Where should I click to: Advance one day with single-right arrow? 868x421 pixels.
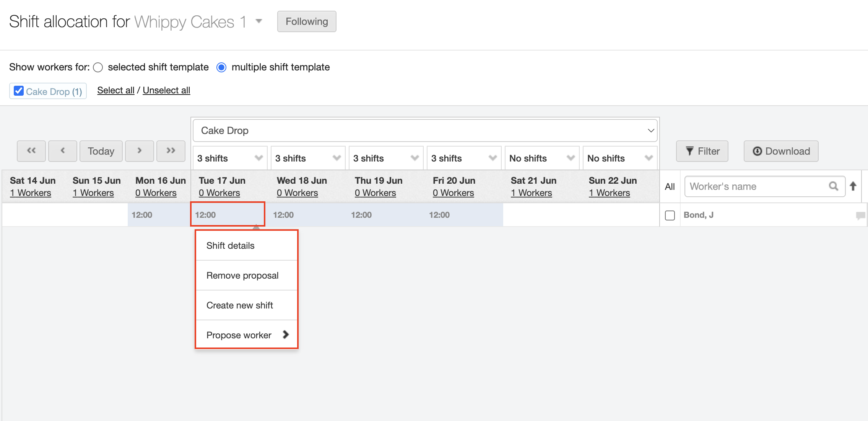pyautogui.click(x=140, y=151)
